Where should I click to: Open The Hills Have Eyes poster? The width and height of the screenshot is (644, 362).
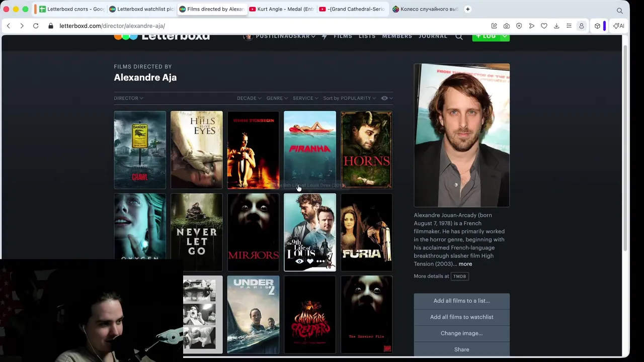(196, 150)
